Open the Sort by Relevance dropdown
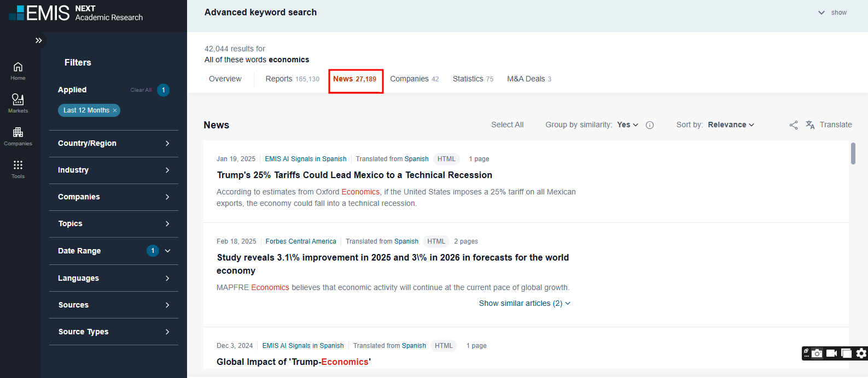 [731, 125]
